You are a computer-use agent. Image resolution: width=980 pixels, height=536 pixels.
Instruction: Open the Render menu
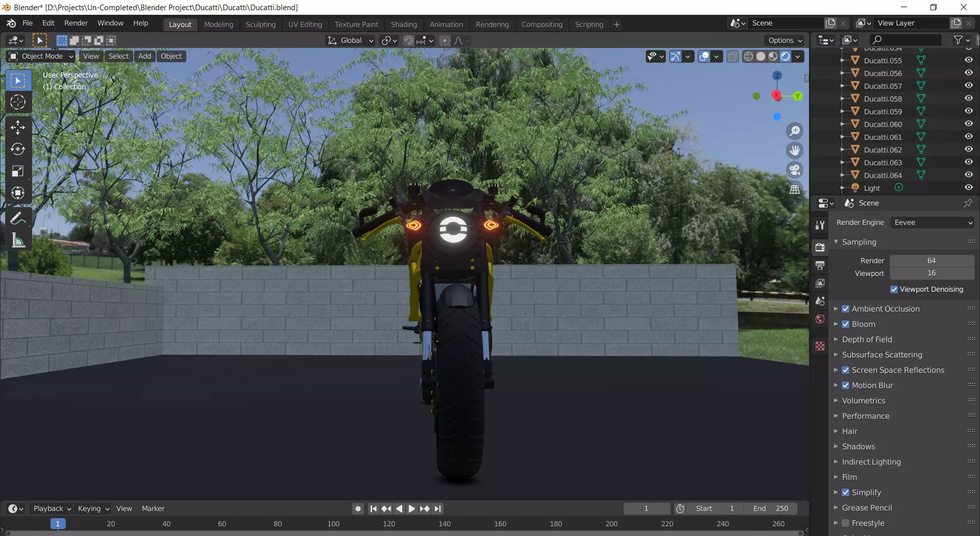(x=76, y=23)
